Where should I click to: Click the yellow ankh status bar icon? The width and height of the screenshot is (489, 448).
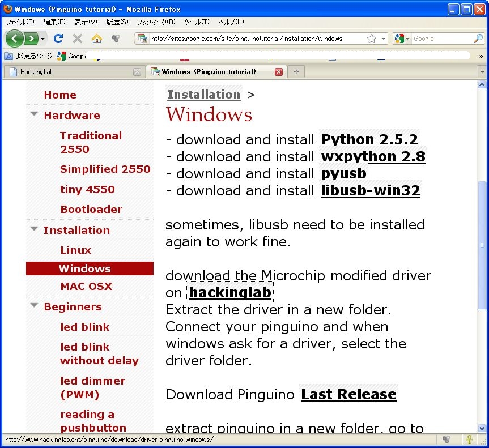click(469, 440)
